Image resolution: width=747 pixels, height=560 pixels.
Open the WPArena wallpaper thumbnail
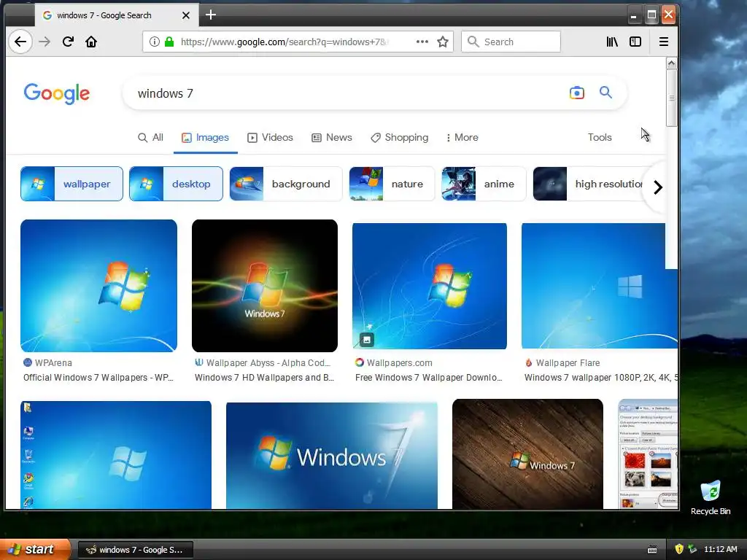tap(98, 286)
